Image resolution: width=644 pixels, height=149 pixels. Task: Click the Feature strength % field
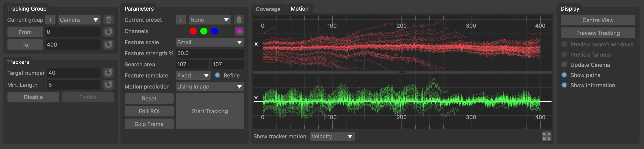210,53
